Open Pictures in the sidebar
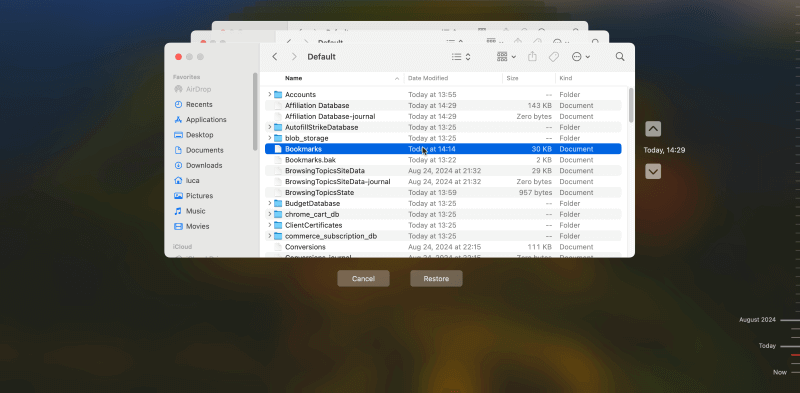This screenshot has height=393, width=800. [x=193, y=196]
